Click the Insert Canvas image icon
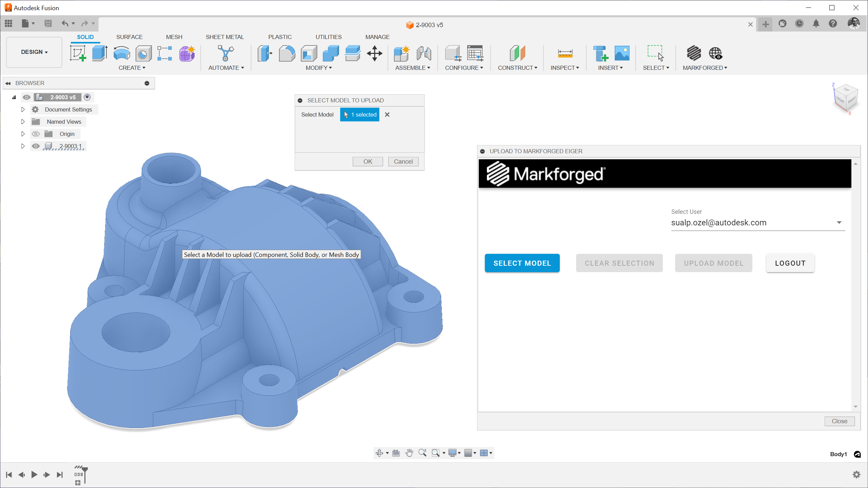 coord(622,54)
